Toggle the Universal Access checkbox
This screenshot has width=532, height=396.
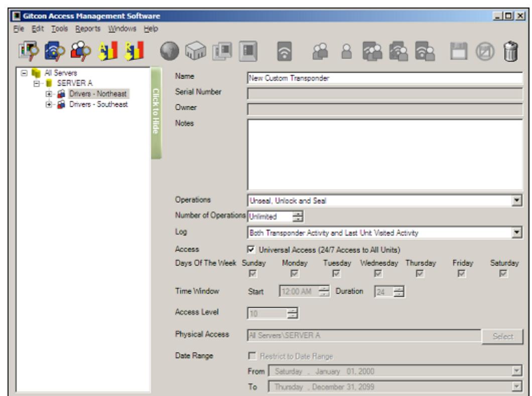point(251,250)
